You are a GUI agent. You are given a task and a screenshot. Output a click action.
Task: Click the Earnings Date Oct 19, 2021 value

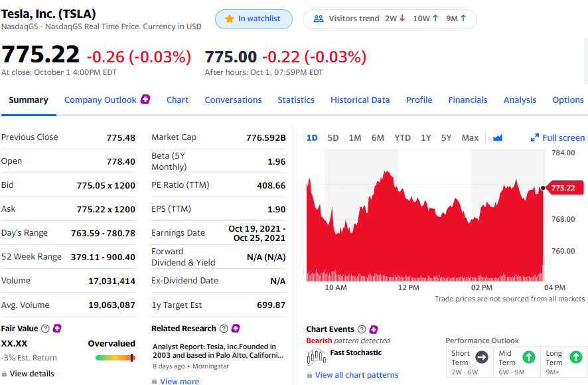tap(257, 234)
